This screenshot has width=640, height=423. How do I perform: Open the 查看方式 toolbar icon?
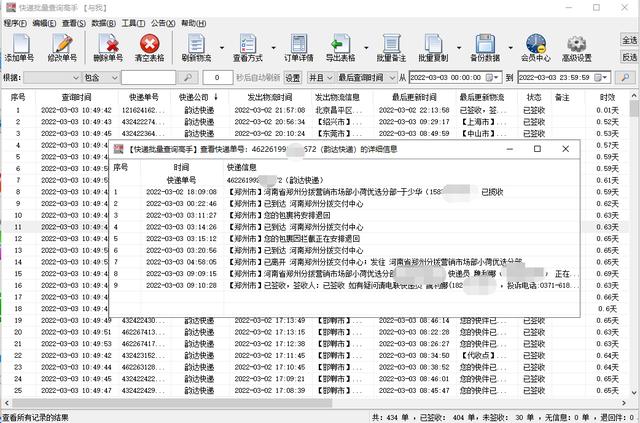point(248,44)
